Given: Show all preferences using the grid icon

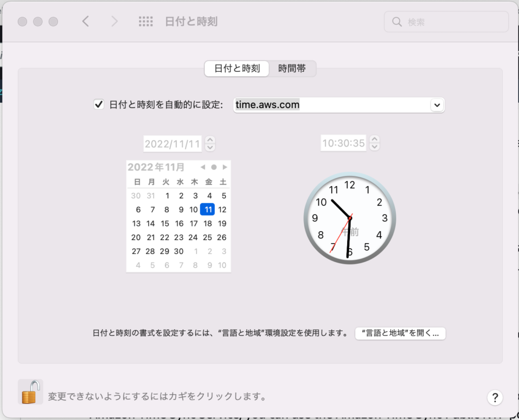Looking at the screenshot, I should 145,22.
